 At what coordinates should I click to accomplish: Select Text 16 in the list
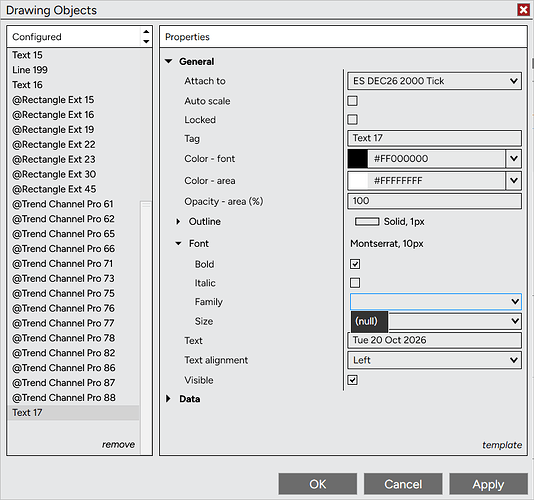pyautogui.click(x=73, y=85)
